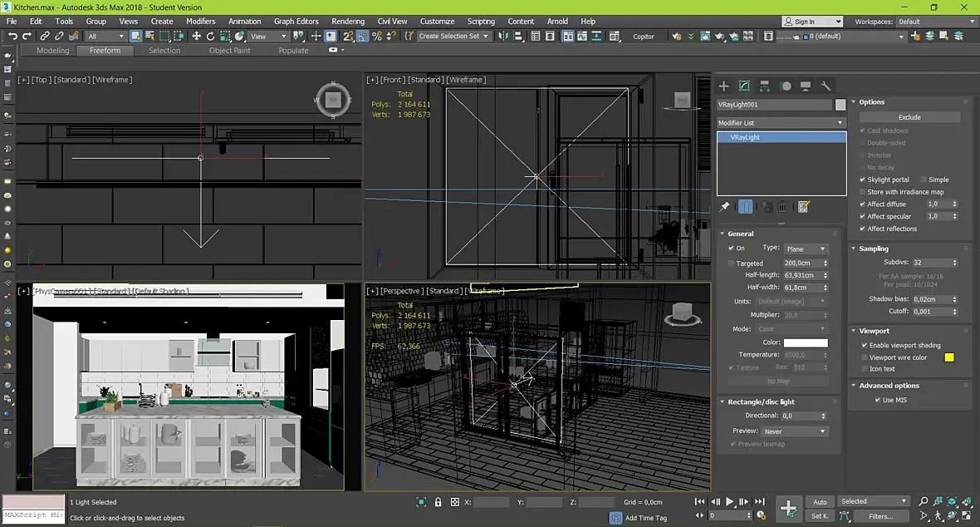Viewport: 980px width, 527px height.
Task: Click the Rotate tool icon
Action: tap(211, 37)
